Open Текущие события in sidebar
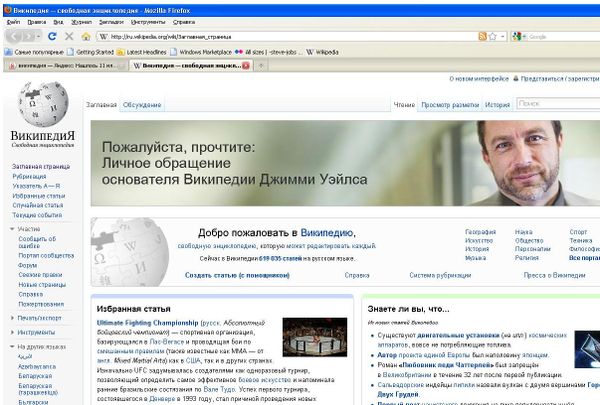Screen dimensions: 600x405 tap(37, 215)
